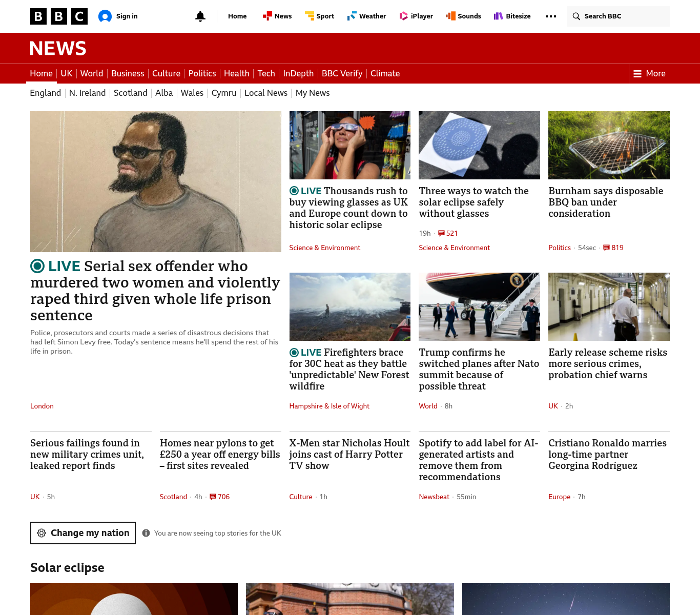Select the Tech tab
This screenshot has height=615, width=700.
click(266, 74)
